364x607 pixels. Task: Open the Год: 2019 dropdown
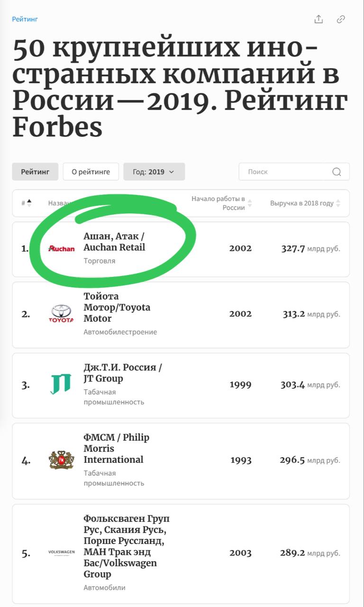tap(154, 172)
